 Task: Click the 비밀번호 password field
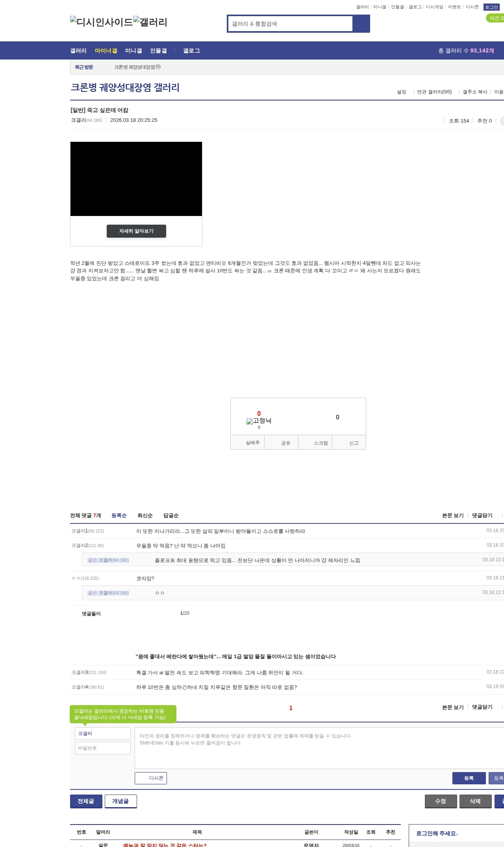tap(102, 748)
